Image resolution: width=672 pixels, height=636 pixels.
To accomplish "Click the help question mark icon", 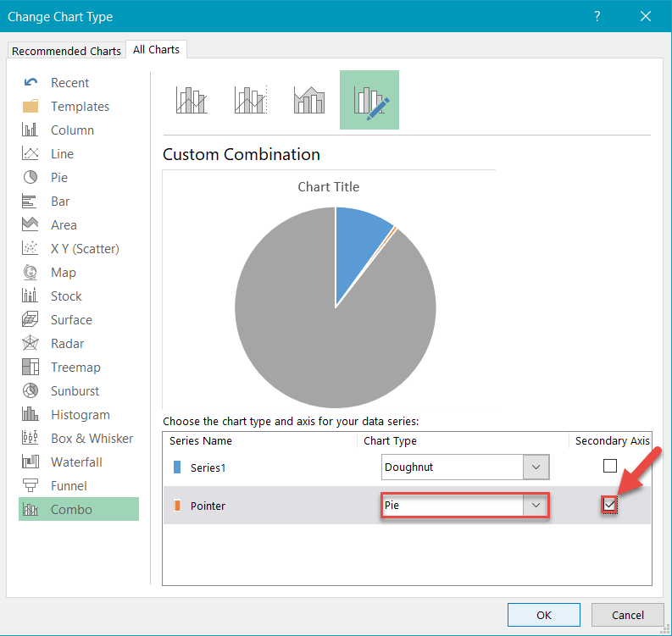I will click(x=597, y=17).
